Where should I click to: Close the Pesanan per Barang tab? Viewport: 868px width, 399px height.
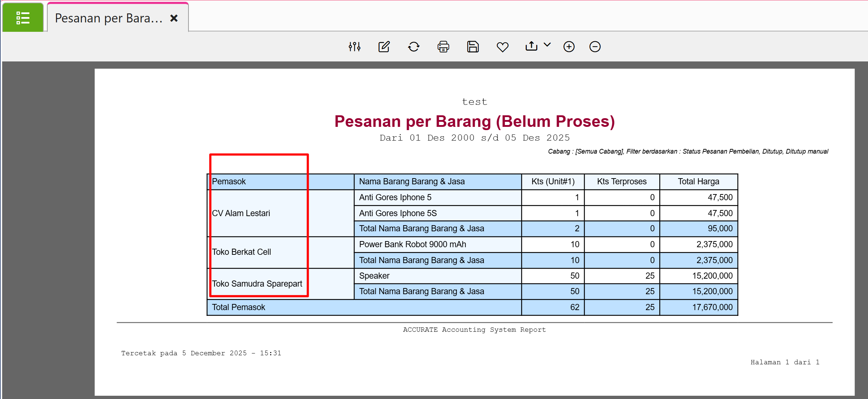point(174,18)
